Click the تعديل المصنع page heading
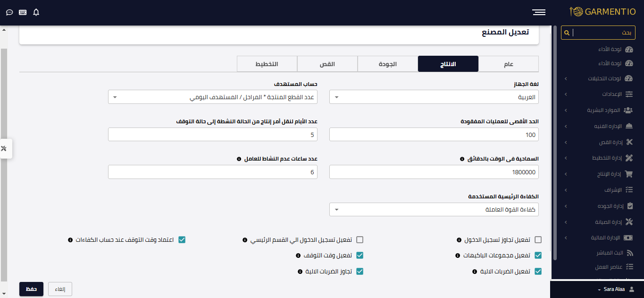Screen dimensions: 644x298 click(x=505, y=32)
